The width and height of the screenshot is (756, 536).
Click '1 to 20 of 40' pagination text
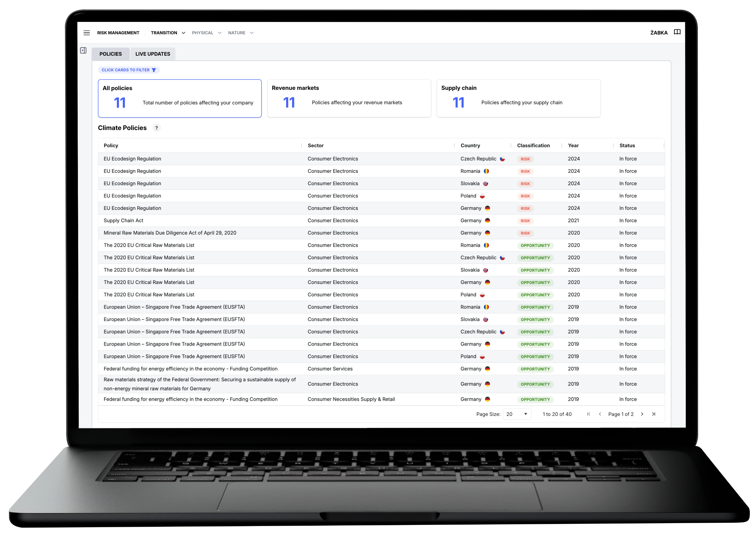pos(557,414)
